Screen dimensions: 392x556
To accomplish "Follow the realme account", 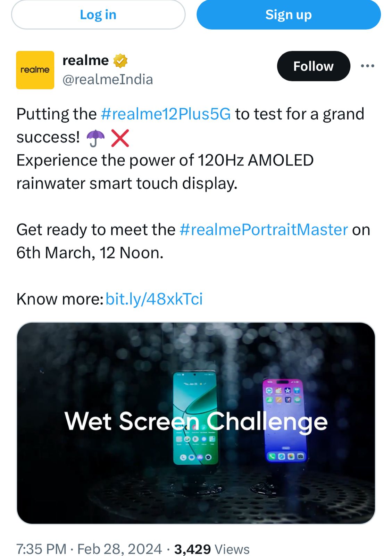I will 314,66.
